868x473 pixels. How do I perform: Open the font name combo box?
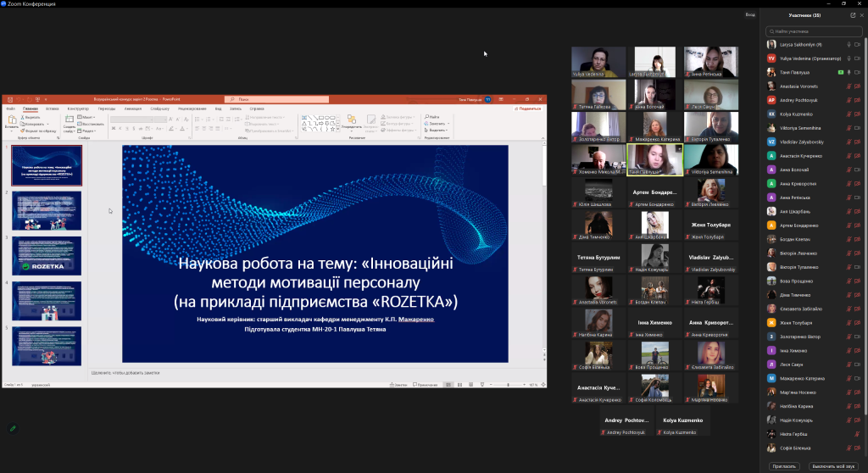click(131, 120)
